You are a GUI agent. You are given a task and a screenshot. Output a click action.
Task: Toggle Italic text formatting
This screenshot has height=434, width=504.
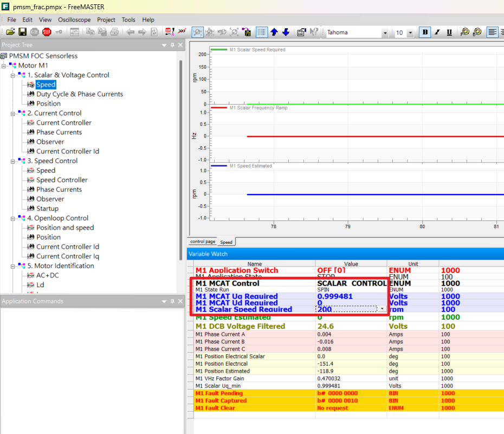pos(437,32)
